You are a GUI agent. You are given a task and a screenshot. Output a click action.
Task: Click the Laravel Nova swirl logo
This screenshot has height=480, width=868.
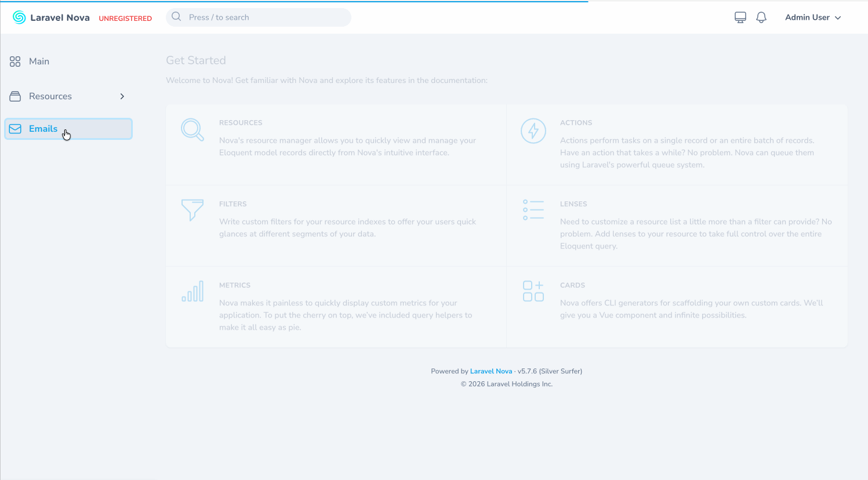(19, 17)
